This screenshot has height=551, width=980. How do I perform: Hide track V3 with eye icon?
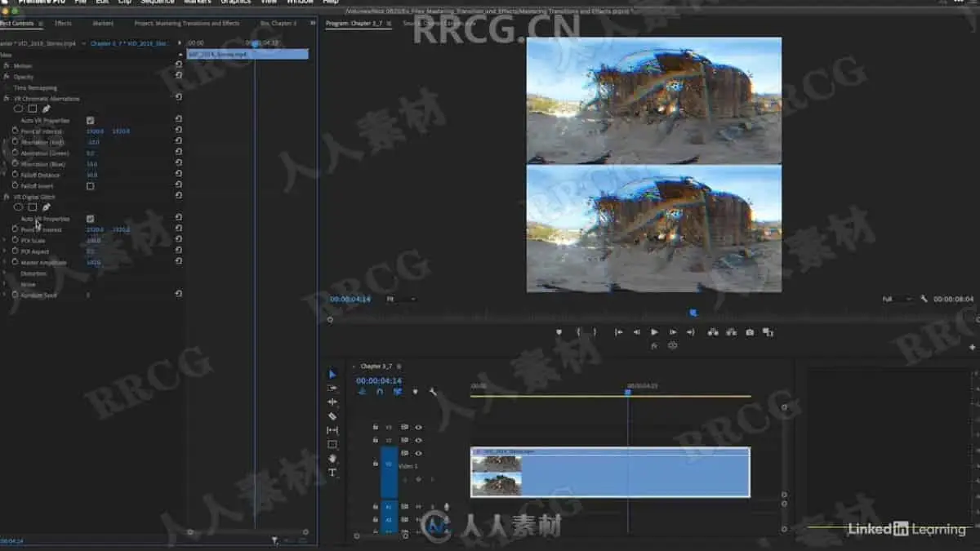pos(418,427)
